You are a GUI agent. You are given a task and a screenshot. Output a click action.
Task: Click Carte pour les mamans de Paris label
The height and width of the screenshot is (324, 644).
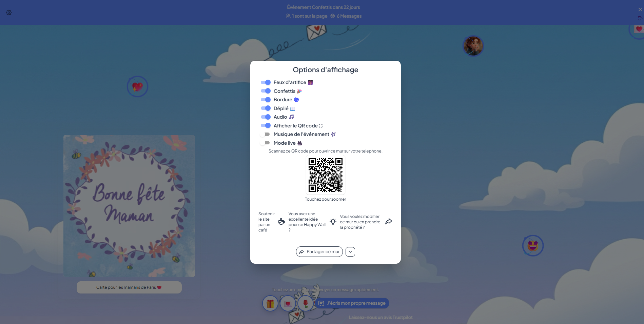click(x=129, y=287)
